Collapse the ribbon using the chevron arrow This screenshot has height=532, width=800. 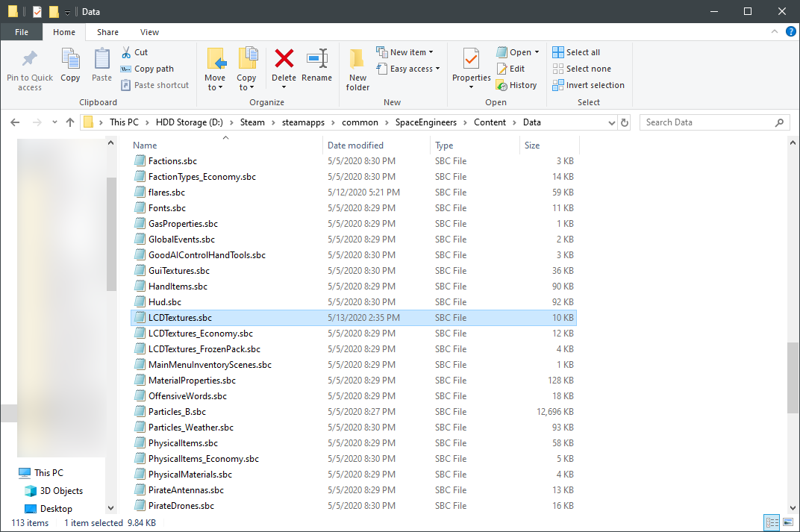[774, 32]
